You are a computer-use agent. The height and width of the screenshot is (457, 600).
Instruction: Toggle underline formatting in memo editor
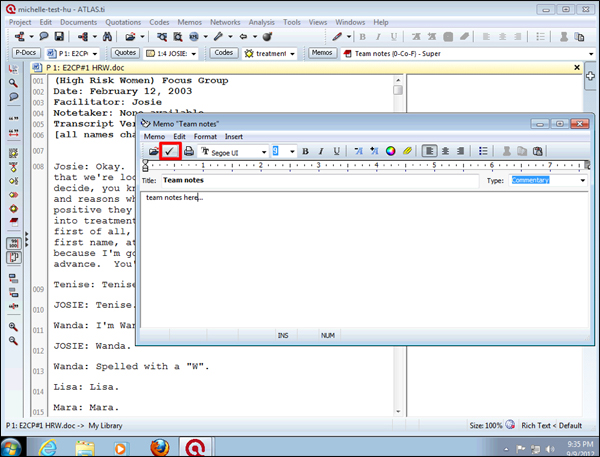point(335,151)
